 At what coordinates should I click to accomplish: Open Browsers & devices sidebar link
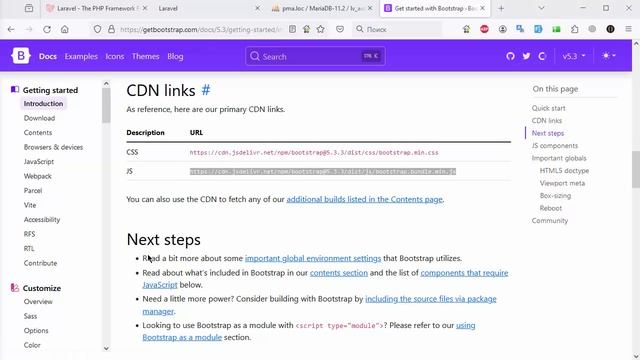click(x=53, y=147)
